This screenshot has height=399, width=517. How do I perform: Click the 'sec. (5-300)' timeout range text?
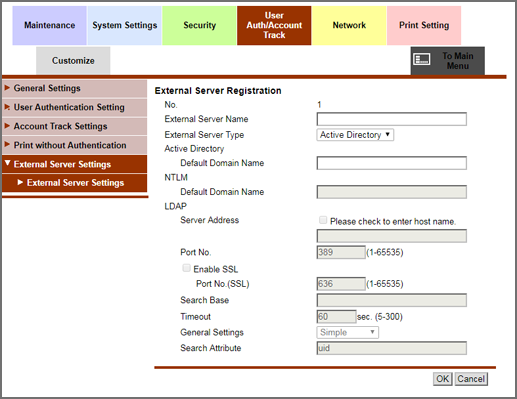[380, 316]
